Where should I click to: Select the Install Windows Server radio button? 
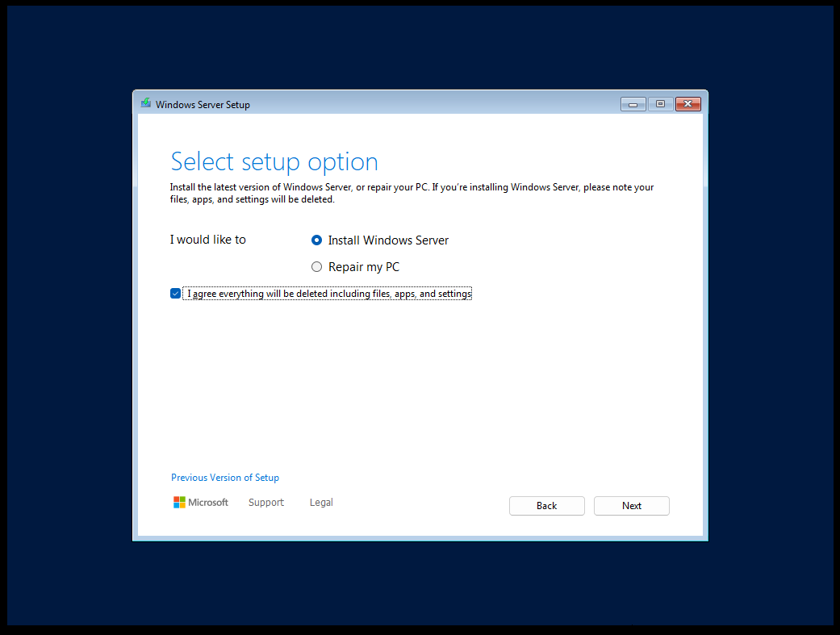317,240
